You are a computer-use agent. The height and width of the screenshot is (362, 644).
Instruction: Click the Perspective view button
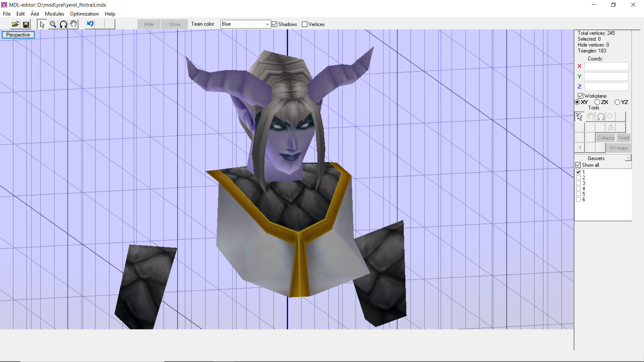click(18, 35)
